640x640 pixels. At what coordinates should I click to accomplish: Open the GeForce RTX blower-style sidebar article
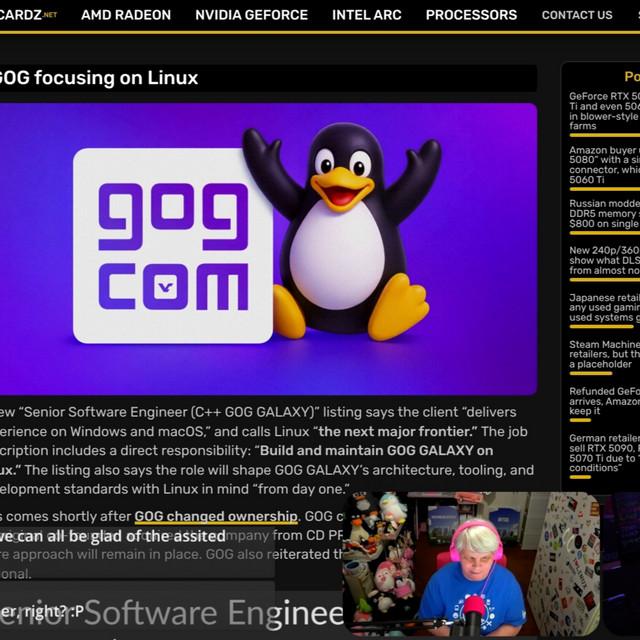pyautogui.click(x=604, y=111)
